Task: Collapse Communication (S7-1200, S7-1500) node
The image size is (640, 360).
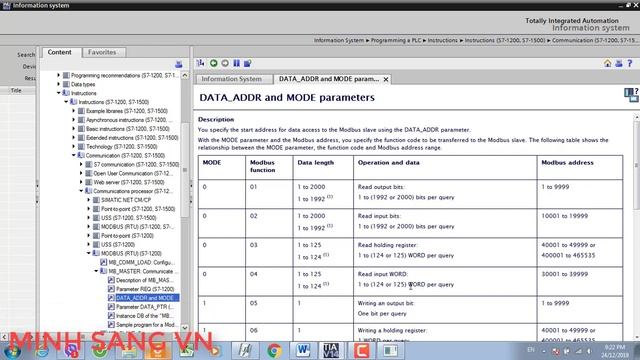Action: [74, 155]
